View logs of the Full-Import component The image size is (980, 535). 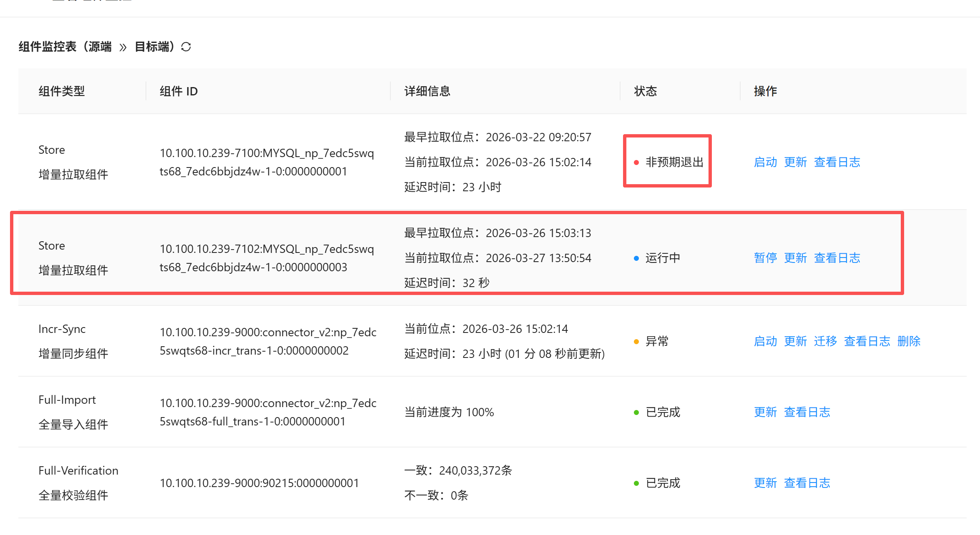tap(807, 412)
